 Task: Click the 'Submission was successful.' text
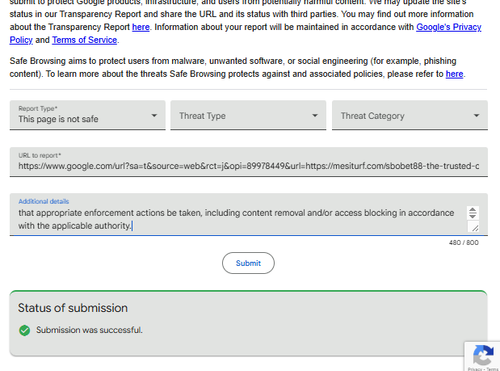(x=89, y=330)
